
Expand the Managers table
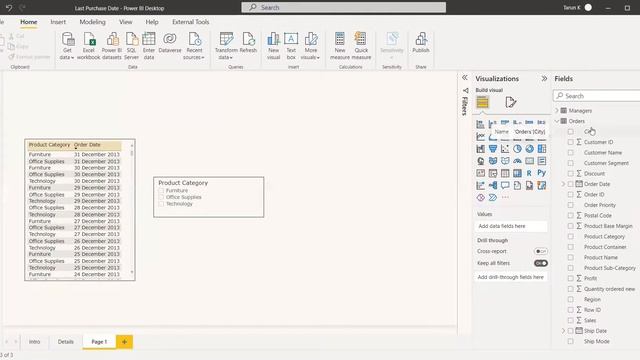557,111
